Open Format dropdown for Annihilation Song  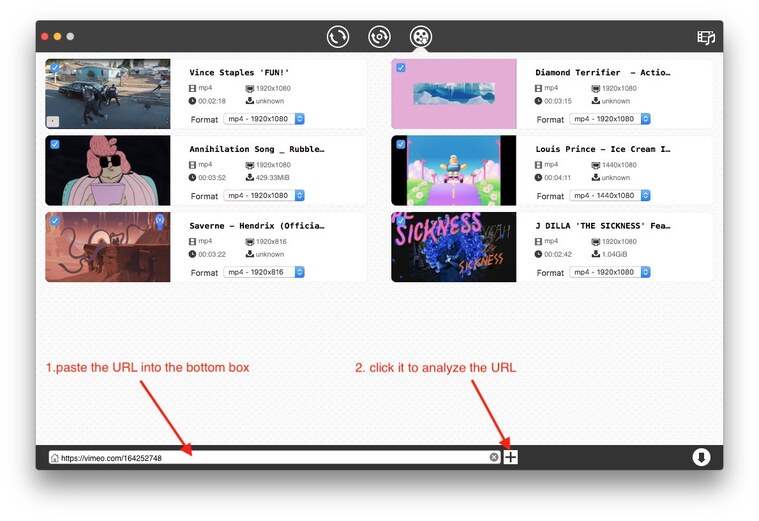coord(264,196)
